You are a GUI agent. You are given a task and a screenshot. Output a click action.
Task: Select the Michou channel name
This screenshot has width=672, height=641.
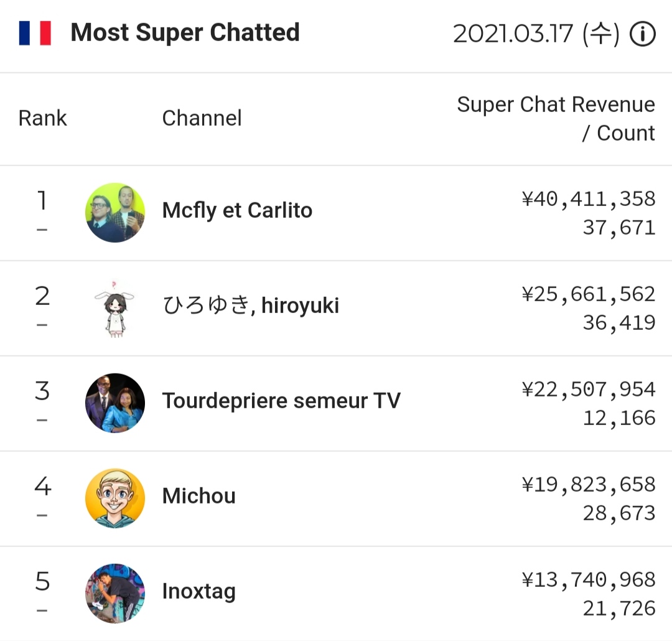pyautogui.click(x=199, y=496)
